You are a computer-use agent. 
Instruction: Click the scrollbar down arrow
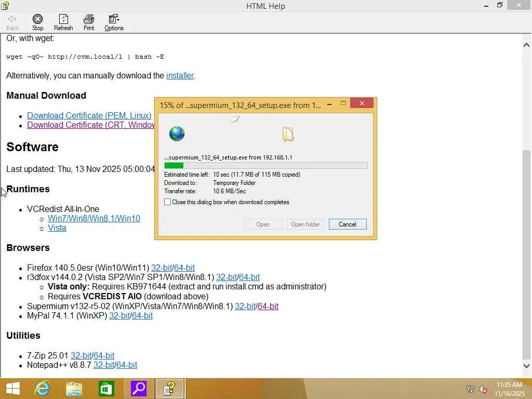coord(527,366)
